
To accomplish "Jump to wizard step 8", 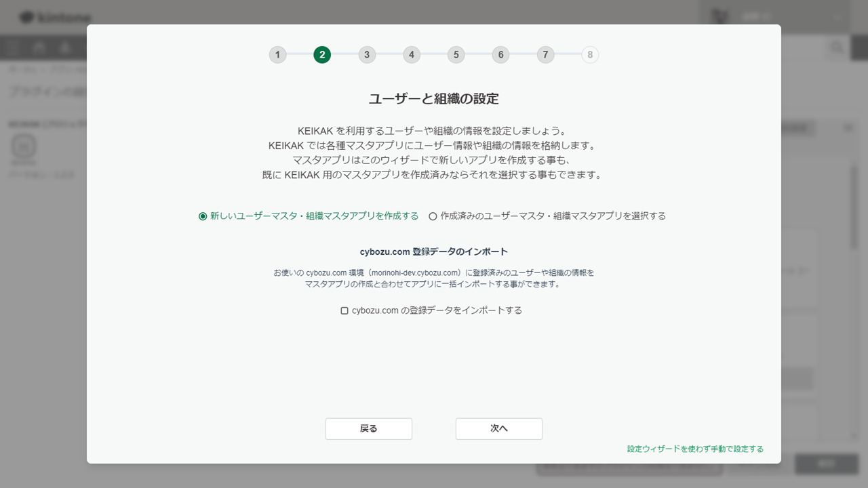I will tap(590, 55).
